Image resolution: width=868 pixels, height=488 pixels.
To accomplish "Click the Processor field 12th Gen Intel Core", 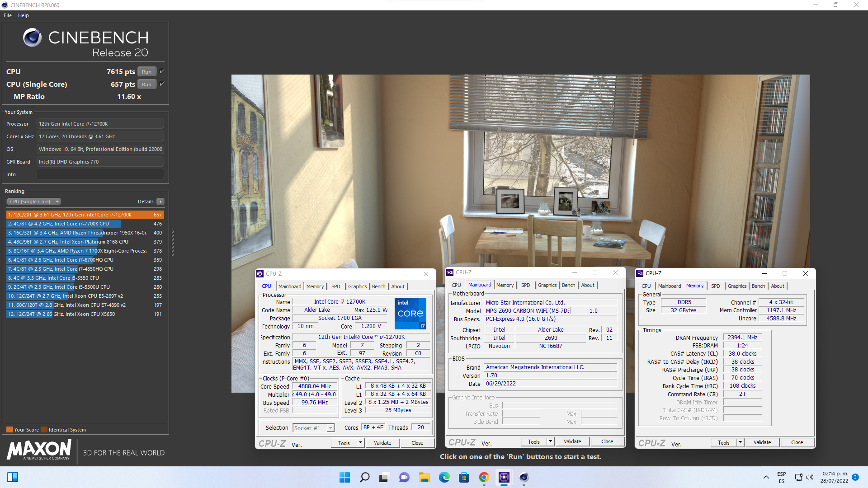I will [100, 124].
